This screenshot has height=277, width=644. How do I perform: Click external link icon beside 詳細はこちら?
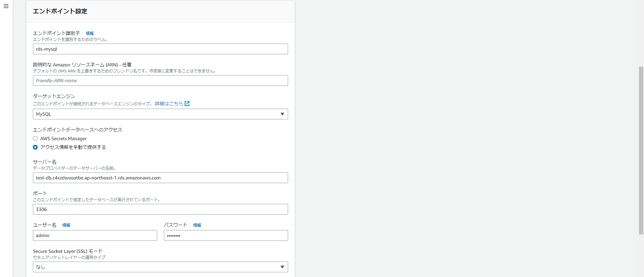pyautogui.click(x=187, y=104)
